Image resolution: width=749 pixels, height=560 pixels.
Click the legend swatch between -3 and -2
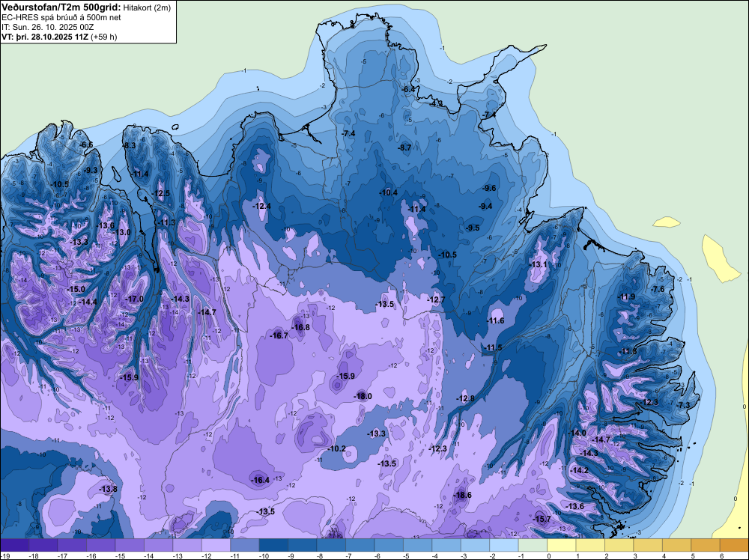(476, 545)
